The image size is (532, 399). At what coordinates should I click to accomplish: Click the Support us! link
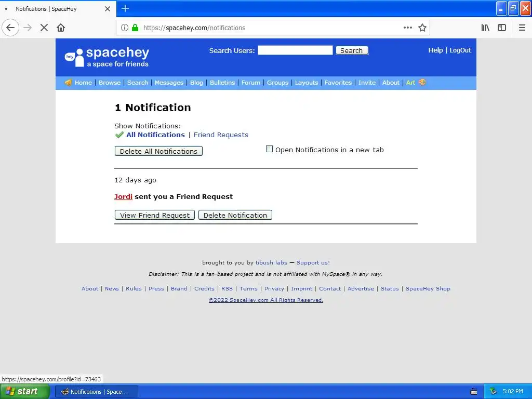[313, 262]
